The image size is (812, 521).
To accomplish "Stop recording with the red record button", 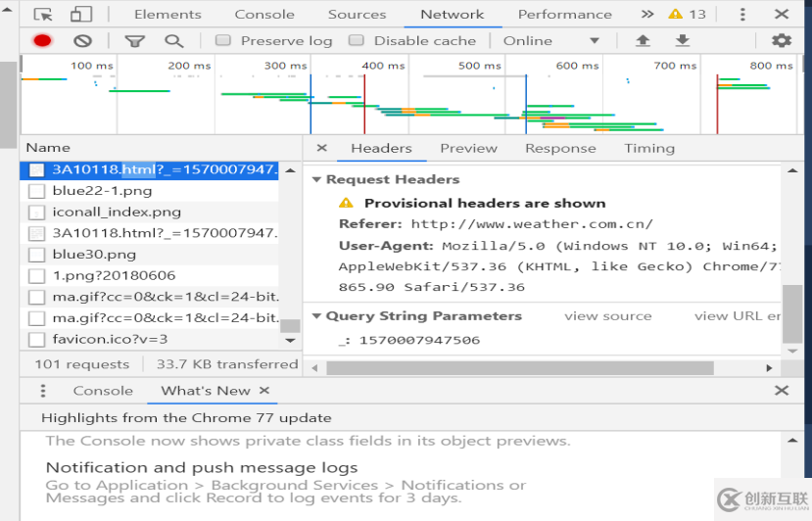I will point(42,41).
